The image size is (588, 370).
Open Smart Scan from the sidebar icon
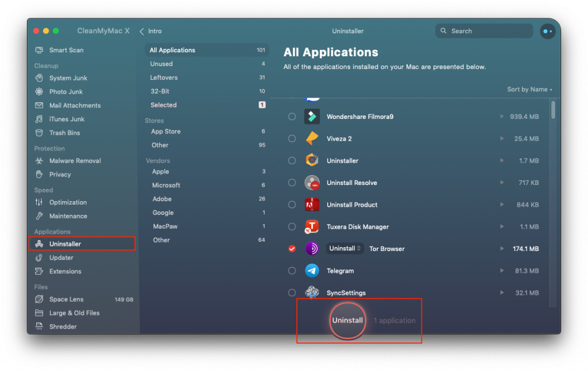(39, 50)
